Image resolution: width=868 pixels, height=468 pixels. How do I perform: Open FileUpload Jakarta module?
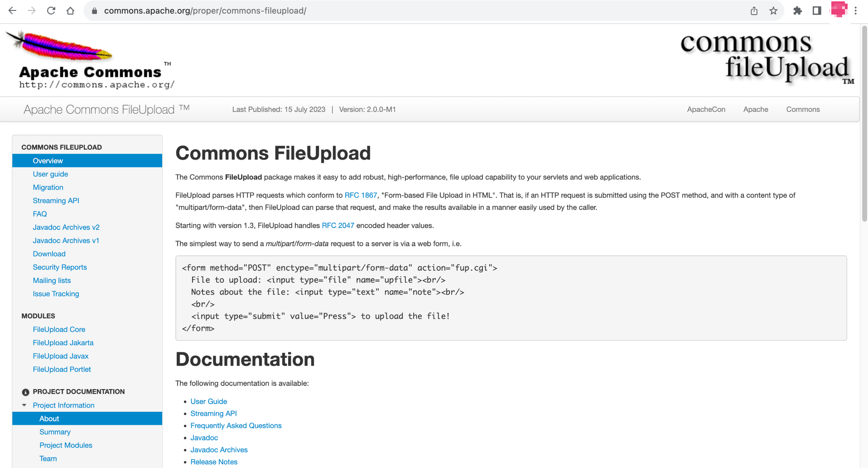point(63,343)
